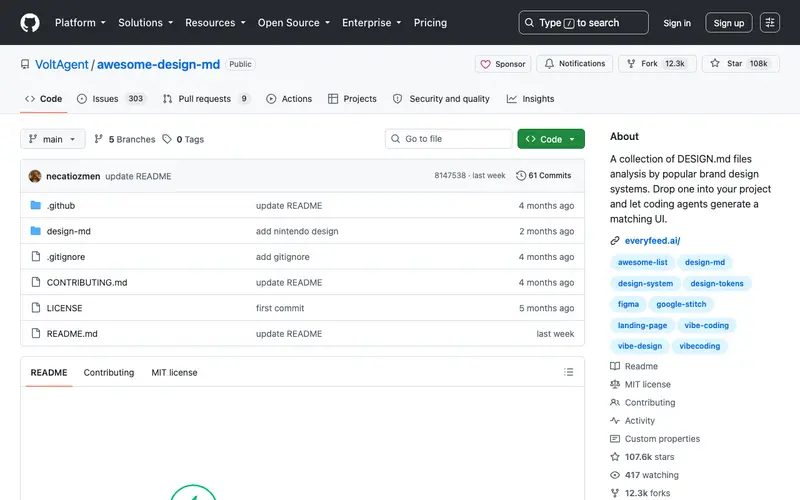Image resolution: width=800 pixels, height=500 pixels.
Task: Select the Contributing readme tab
Action: click(x=109, y=372)
